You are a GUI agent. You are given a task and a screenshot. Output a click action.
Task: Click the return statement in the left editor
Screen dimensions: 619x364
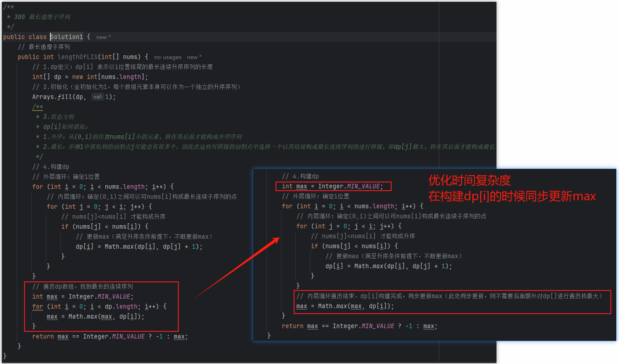(x=109, y=336)
